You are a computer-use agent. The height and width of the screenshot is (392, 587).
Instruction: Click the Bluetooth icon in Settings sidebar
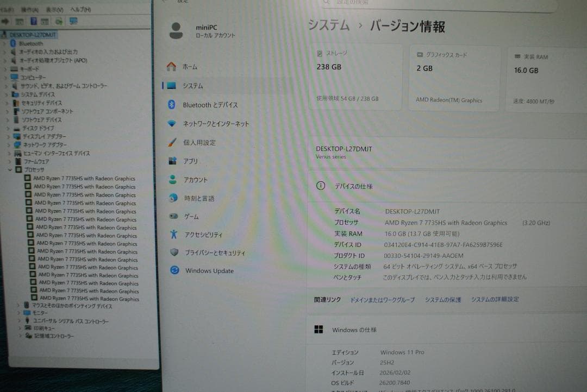pos(171,105)
